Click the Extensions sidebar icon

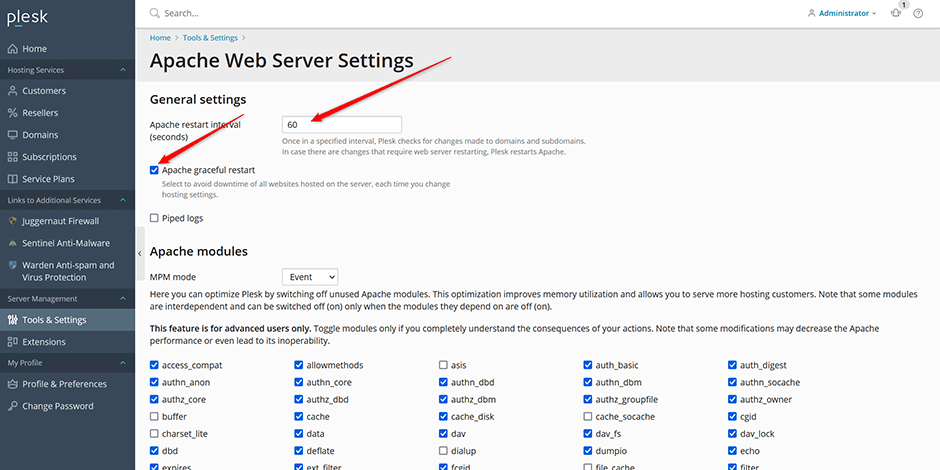click(x=13, y=342)
